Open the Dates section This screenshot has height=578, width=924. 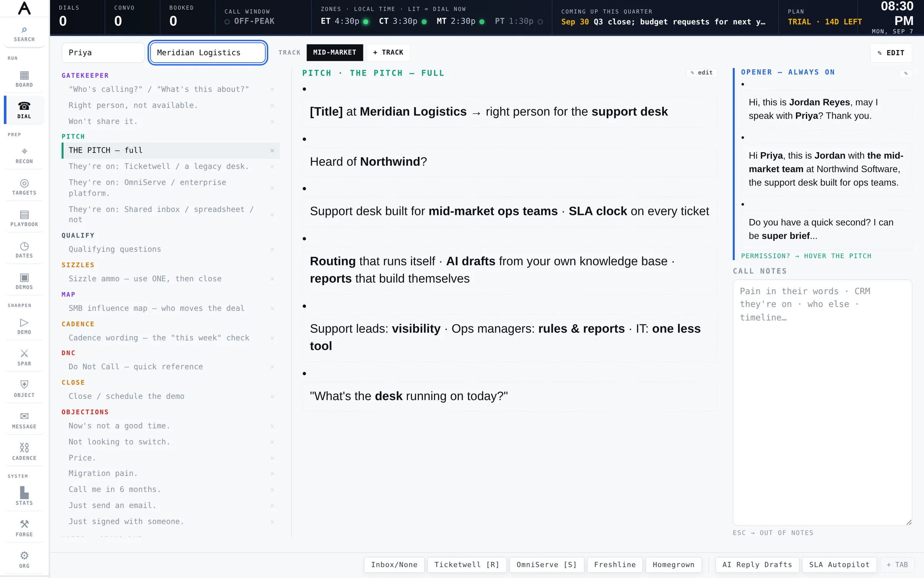(24, 250)
